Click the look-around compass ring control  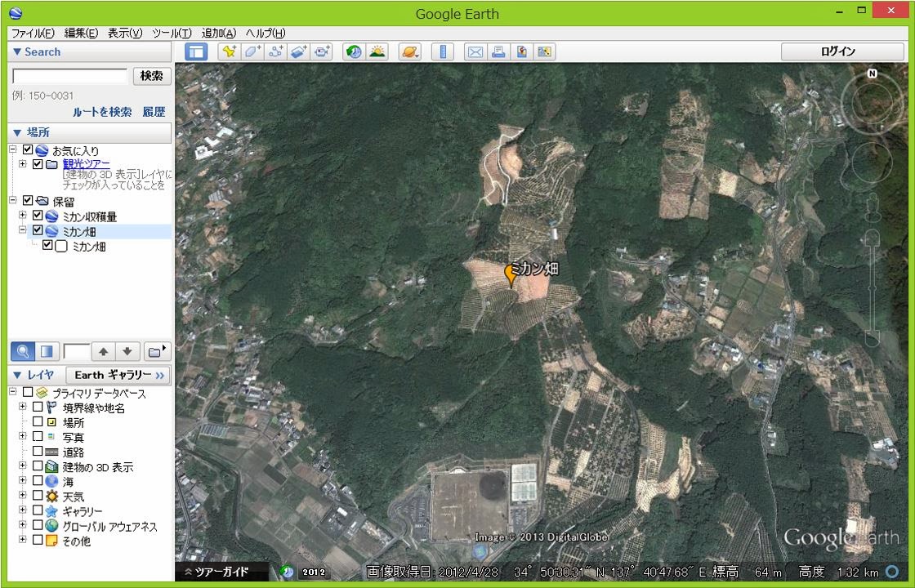[872, 104]
